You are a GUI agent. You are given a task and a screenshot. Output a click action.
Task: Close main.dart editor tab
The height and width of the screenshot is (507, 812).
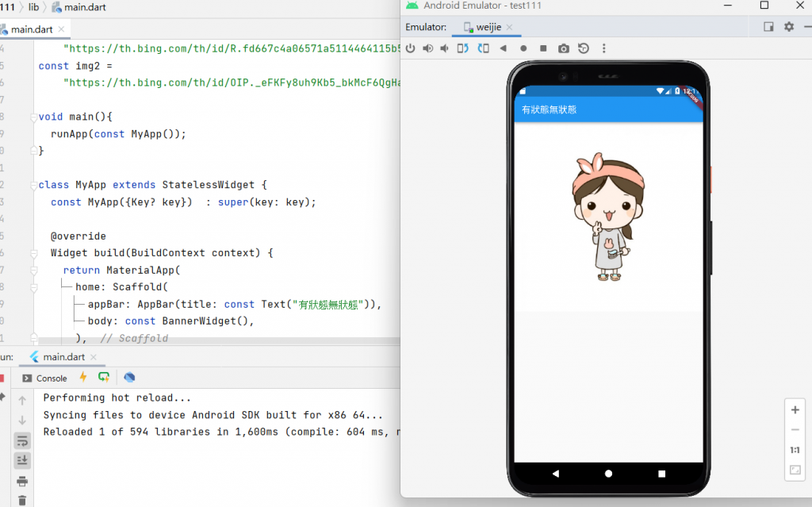coord(62,29)
